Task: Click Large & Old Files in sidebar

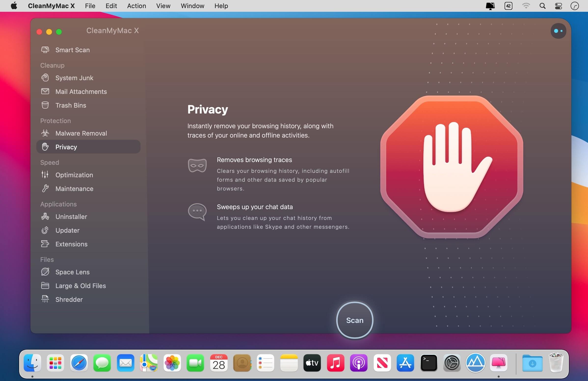Action: click(x=80, y=286)
